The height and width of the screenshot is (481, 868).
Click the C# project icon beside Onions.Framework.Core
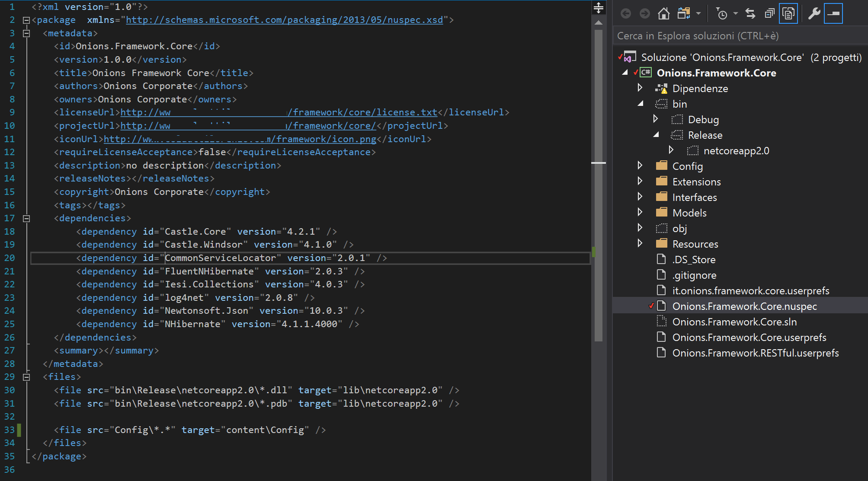645,73
